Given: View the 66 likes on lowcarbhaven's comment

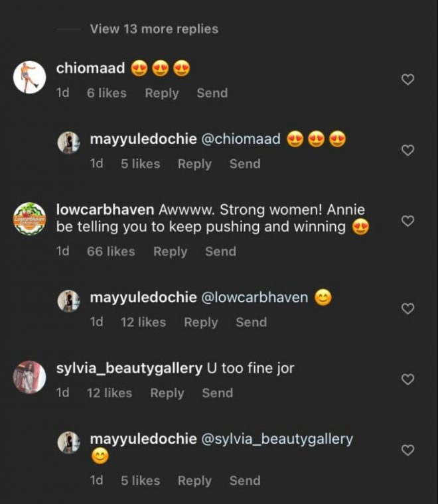Looking at the screenshot, I should [x=110, y=251].
